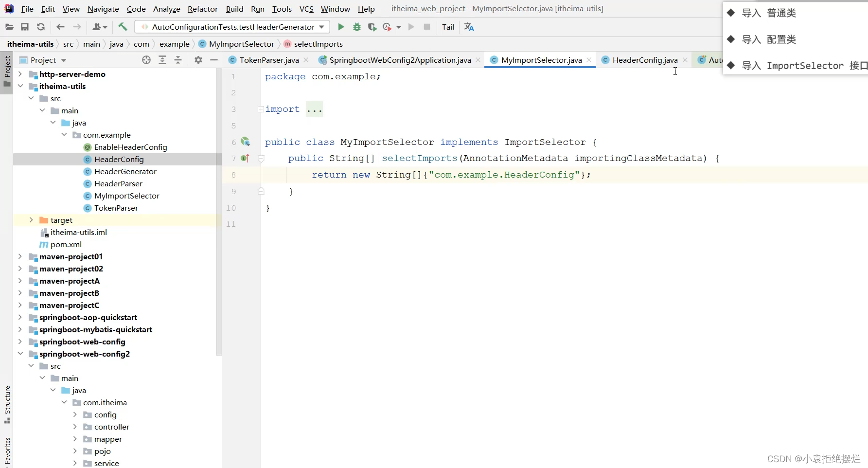Image resolution: width=868 pixels, height=468 pixels.
Task: Navigate back with the left arrow icon
Action: click(x=60, y=27)
